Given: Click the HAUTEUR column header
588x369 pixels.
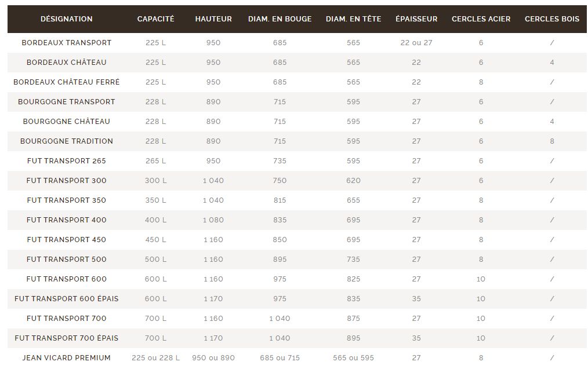Looking at the screenshot, I should click(213, 19).
